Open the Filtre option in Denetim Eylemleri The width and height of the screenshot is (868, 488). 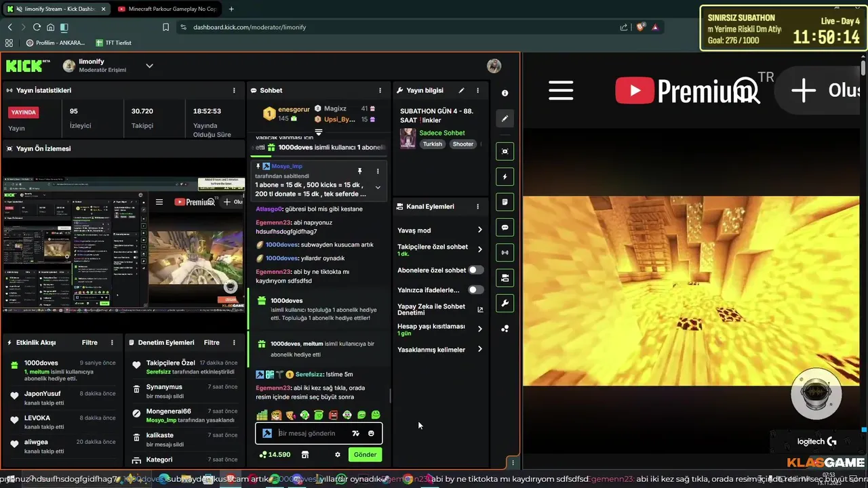pos(212,342)
